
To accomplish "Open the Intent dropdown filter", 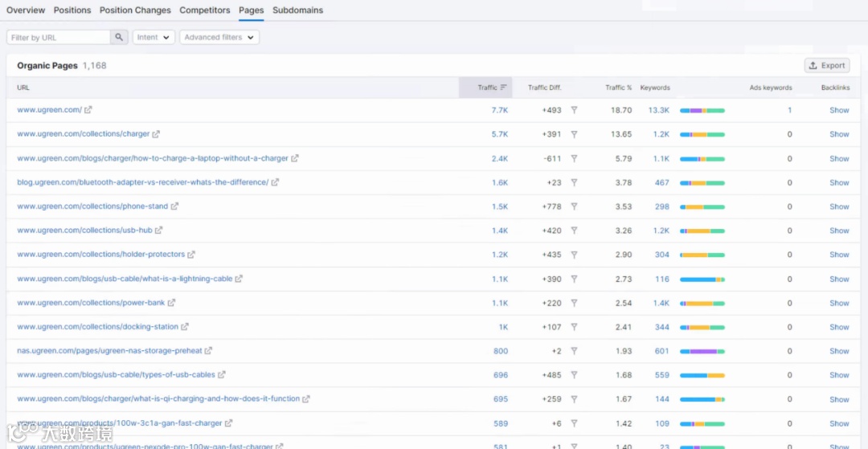I will coord(154,37).
